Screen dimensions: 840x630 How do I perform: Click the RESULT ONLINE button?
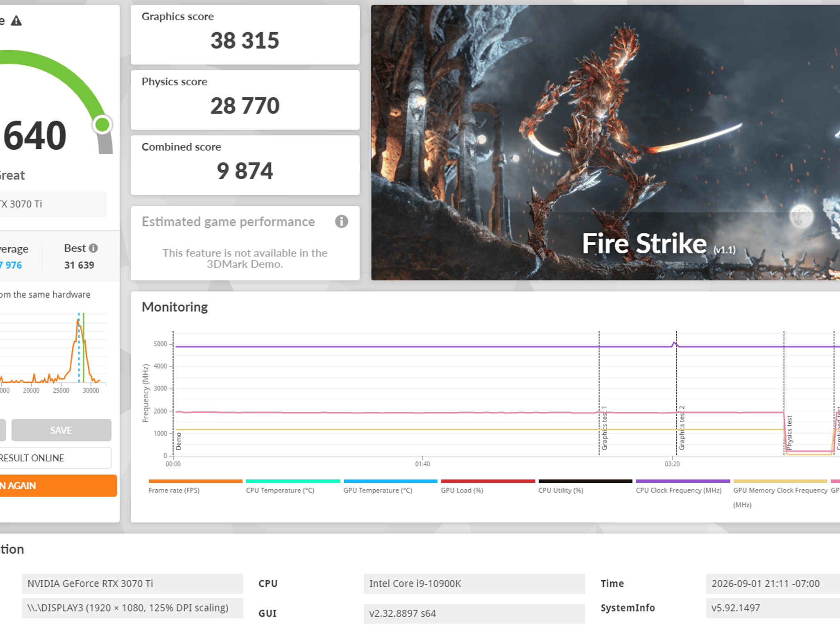(x=55, y=458)
